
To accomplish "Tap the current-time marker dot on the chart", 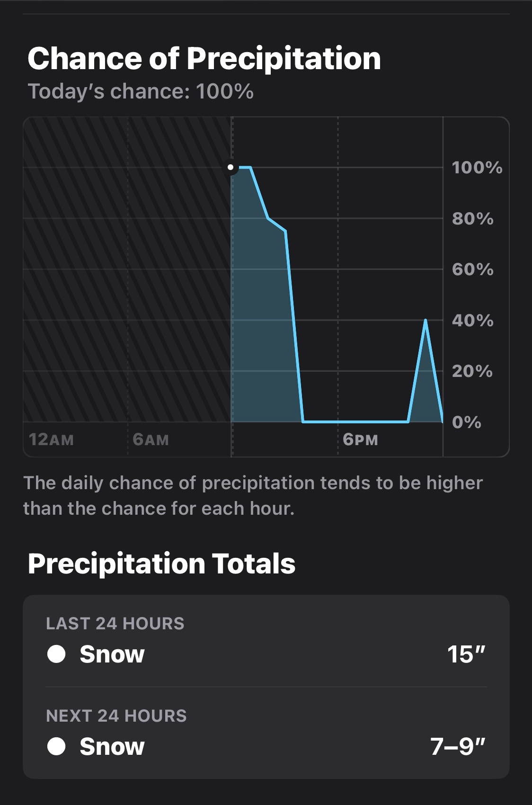I will coord(231,167).
